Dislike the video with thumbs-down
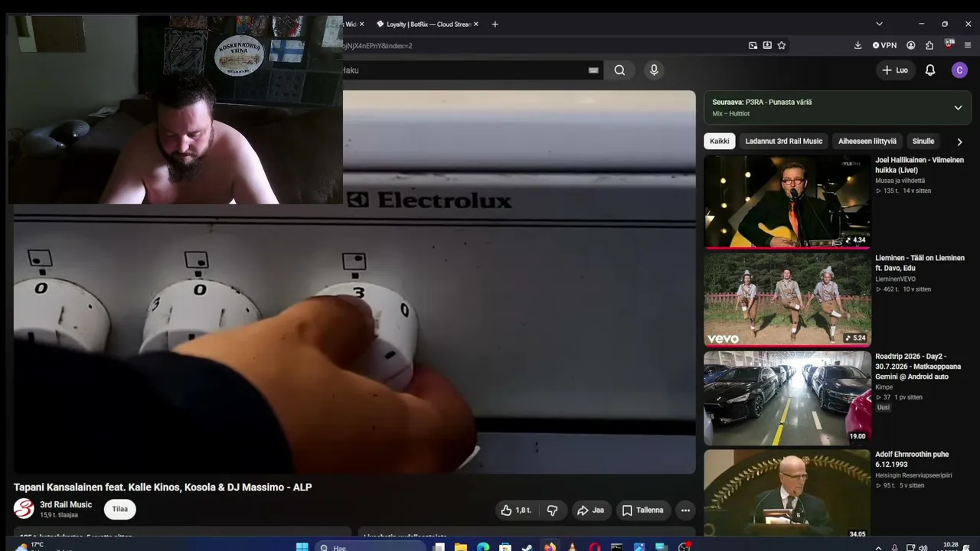 click(x=552, y=510)
